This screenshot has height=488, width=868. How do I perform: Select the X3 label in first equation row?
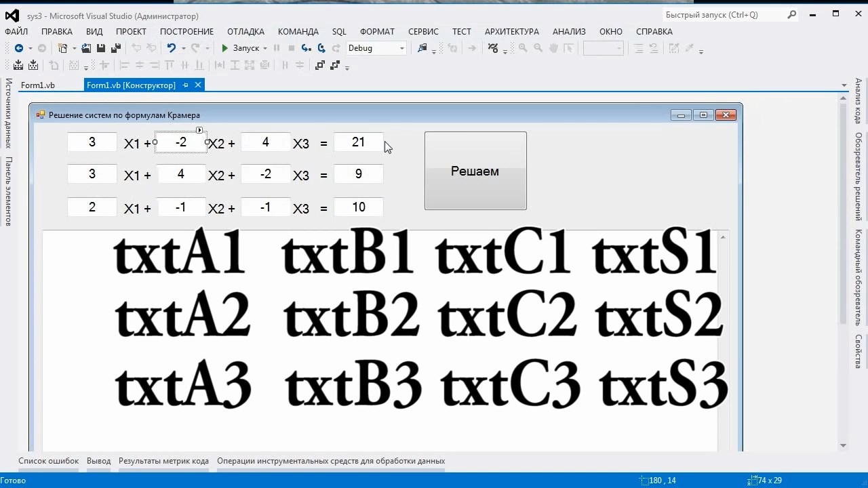tap(301, 144)
